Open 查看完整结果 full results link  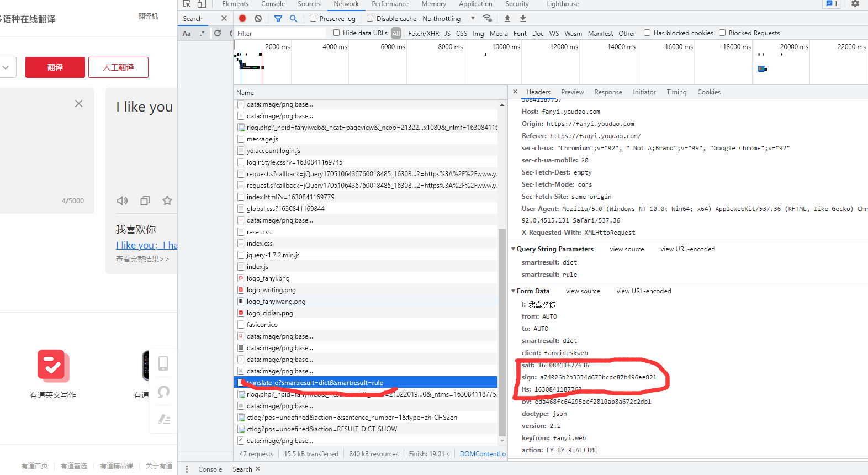point(142,259)
